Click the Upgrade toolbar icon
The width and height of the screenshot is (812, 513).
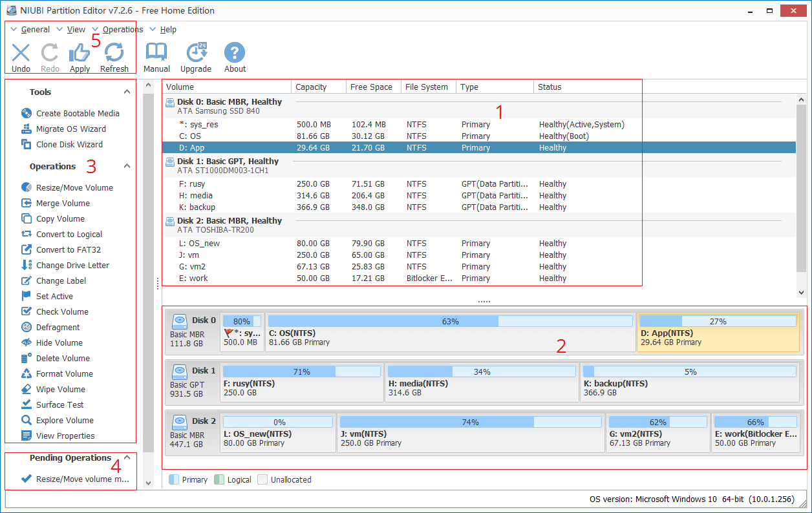(x=196, y=53)
